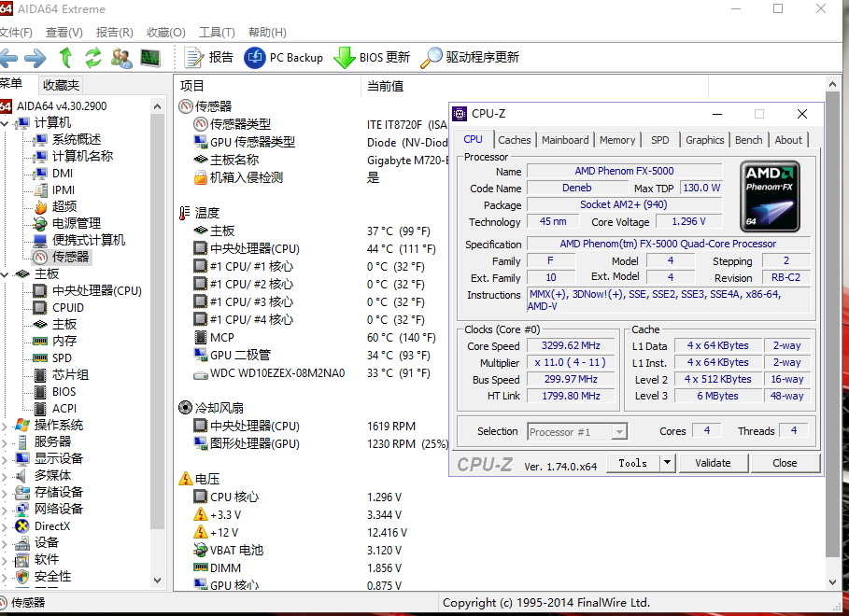Expand the 多媒体 tree node
Screen dimensions: 849x616
pos(5,476)
